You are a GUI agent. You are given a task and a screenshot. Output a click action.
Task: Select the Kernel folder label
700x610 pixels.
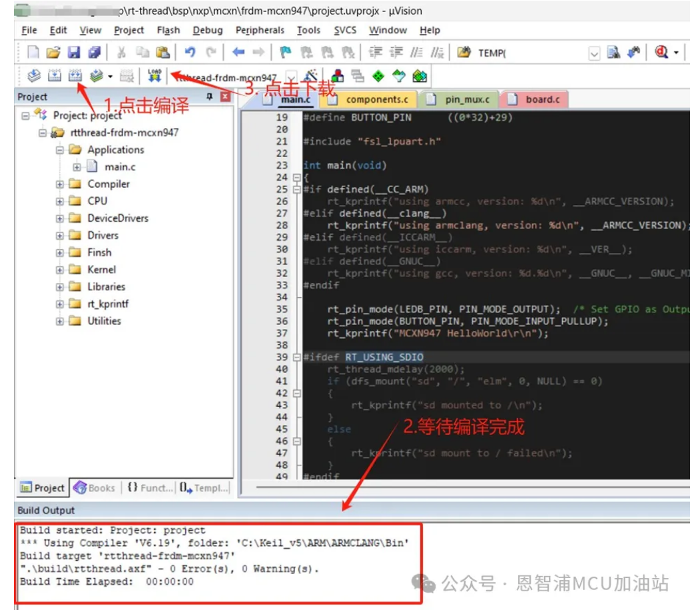[102, 270]
